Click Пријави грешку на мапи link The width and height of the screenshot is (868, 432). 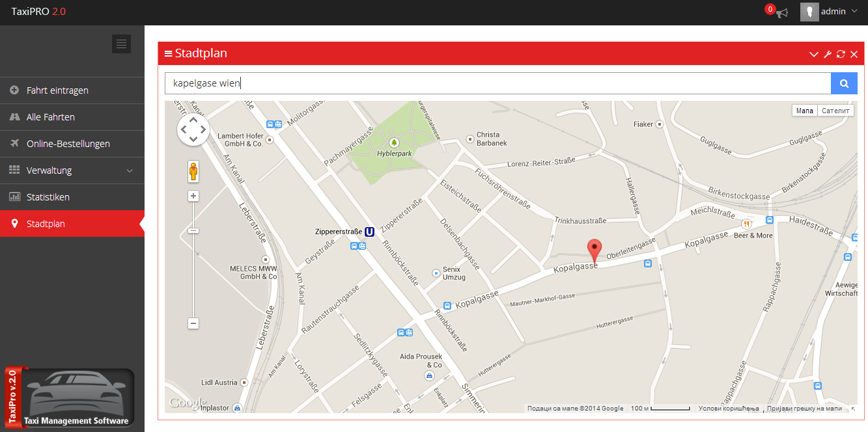[805, 409]
